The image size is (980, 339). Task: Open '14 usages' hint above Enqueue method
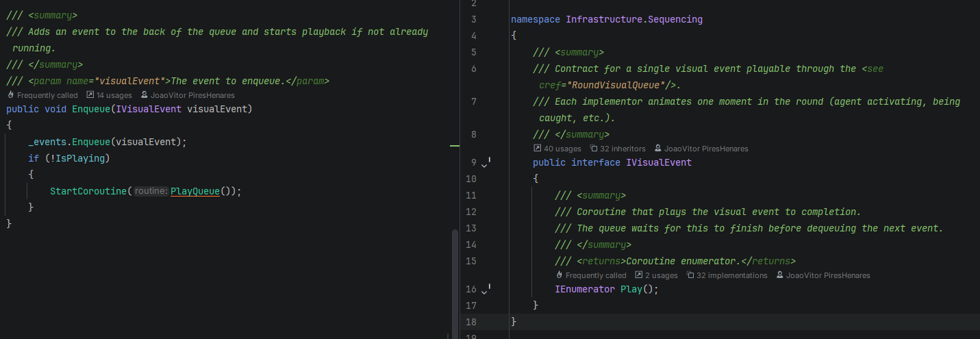pyautogui.click(x=110, y=95)
